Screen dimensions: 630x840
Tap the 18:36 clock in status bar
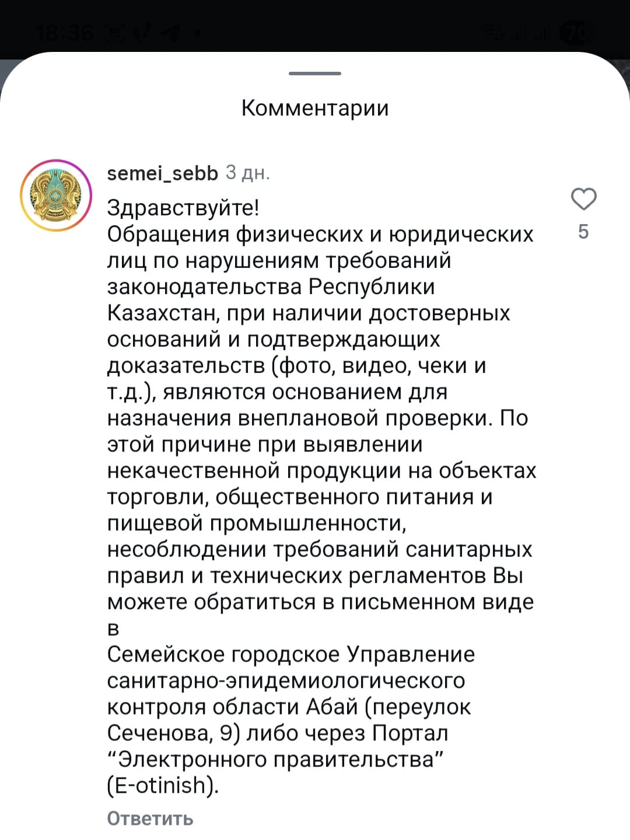coord(63,33)
